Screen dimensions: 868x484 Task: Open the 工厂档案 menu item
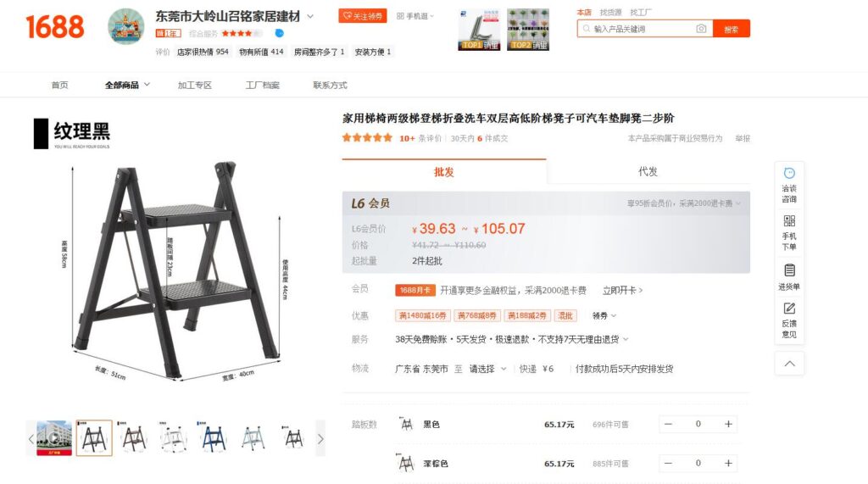pyautogui.click(x=263, y=86)
